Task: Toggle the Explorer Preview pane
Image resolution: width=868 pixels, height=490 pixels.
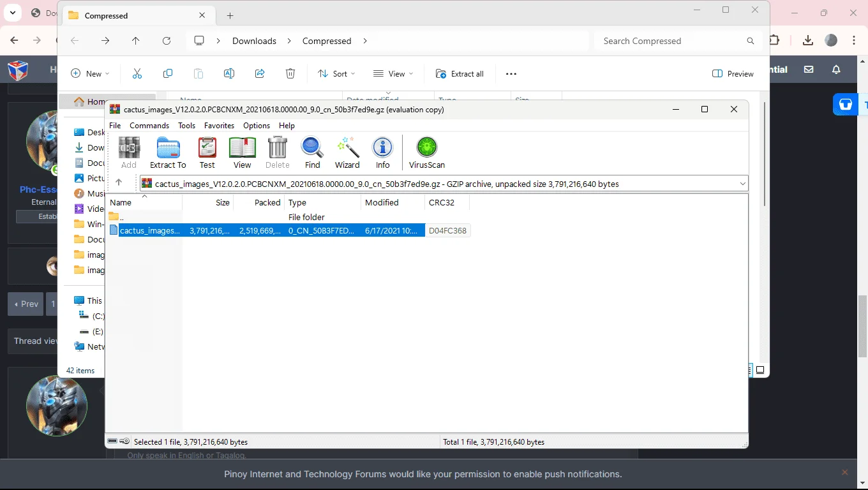Action: [733, 74]
